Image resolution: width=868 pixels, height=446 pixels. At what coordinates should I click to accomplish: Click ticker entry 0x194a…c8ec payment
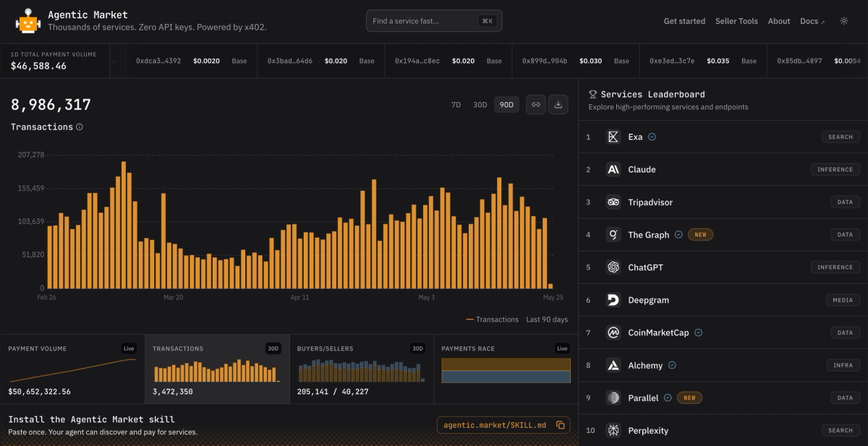point(448,61)
